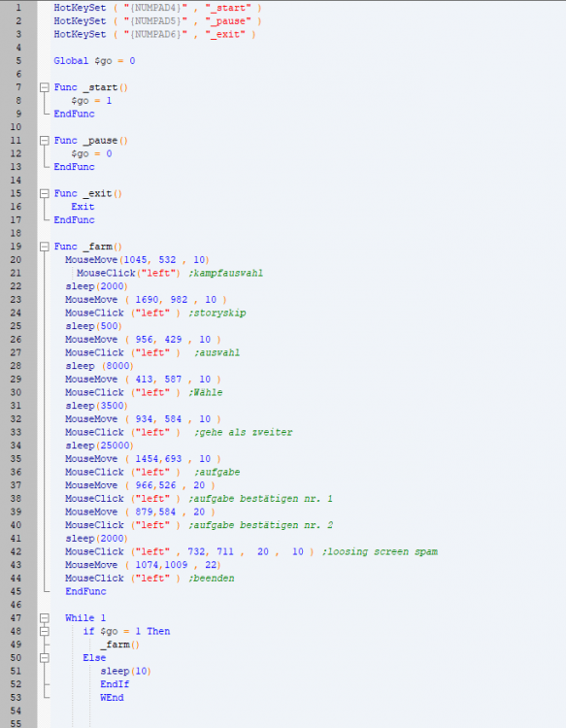Click the "_exit" string in third HotKeySet

click(x=224, y=34)
